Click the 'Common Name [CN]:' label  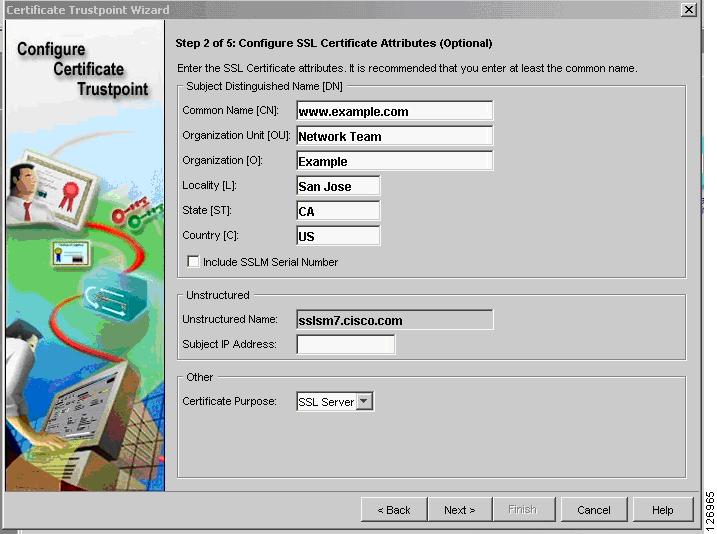click(x=230, y=110)
